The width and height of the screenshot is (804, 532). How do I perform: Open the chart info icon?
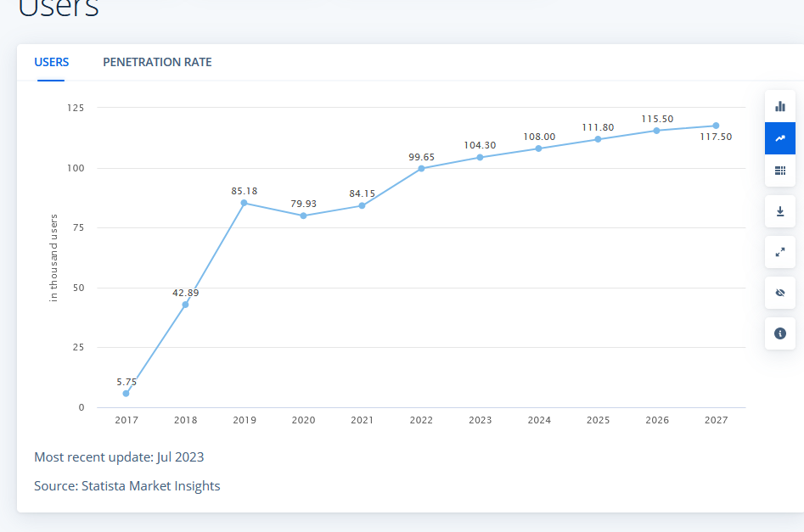(780, 333)
